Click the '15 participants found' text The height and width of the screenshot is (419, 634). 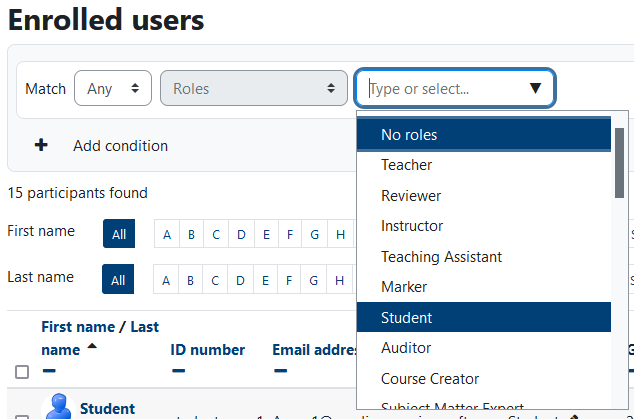(77, 193)
